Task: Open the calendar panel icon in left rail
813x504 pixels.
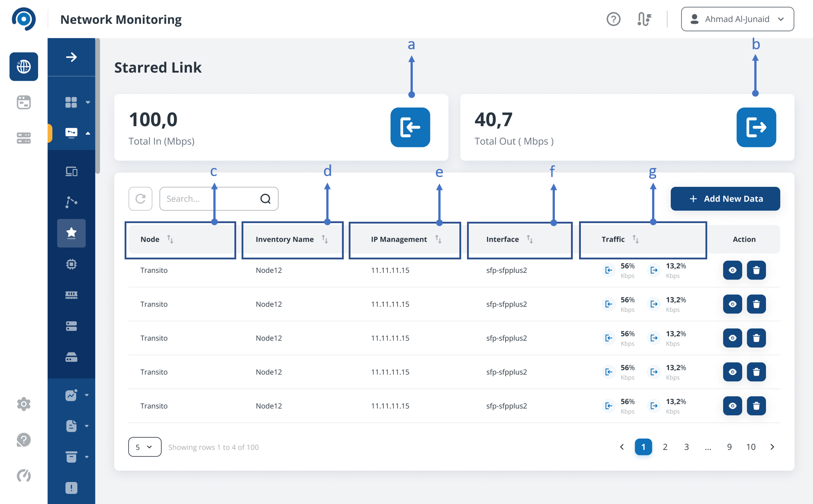Action: 24,103
